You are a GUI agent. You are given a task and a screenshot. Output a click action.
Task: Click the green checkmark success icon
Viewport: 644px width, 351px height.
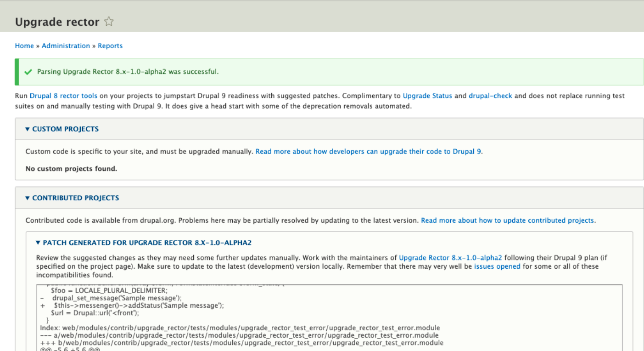coord(28,72)
